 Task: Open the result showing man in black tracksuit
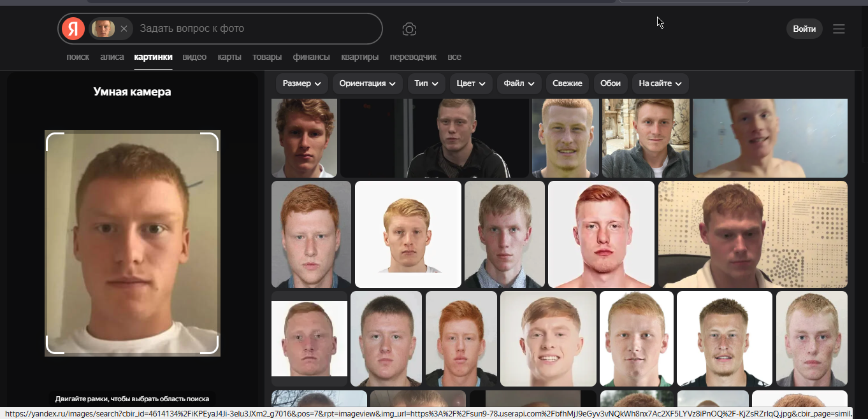coord(435,138)
